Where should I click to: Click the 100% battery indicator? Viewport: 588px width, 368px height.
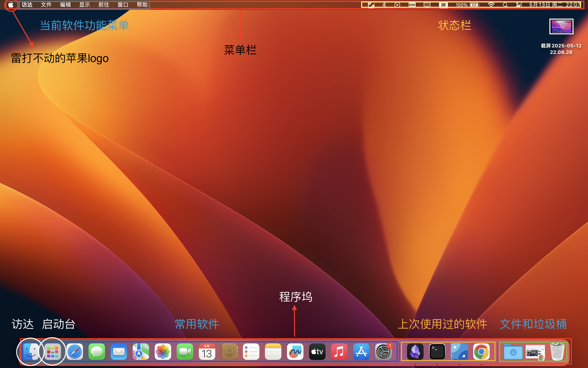(x=467, y=5)
